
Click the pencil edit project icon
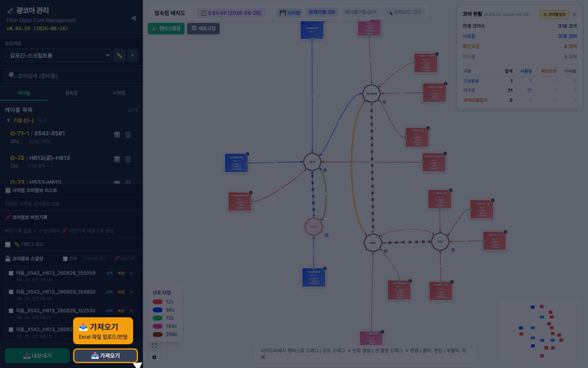pyautogui.click(x=119, y=55)
